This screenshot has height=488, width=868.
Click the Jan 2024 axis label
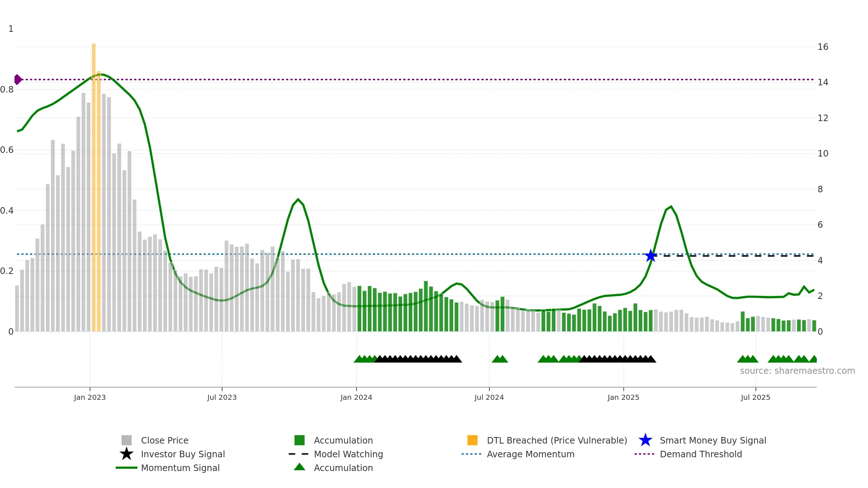click(x=356, y=398)
